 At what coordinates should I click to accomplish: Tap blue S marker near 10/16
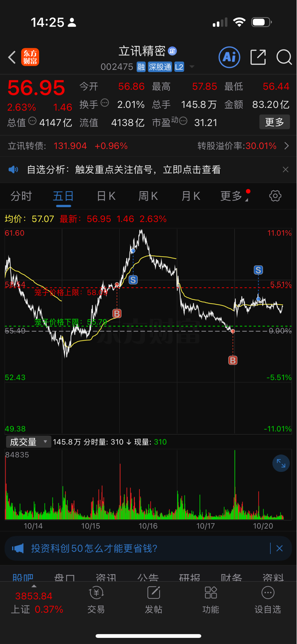pyautogui.click(x=133, y=280)
